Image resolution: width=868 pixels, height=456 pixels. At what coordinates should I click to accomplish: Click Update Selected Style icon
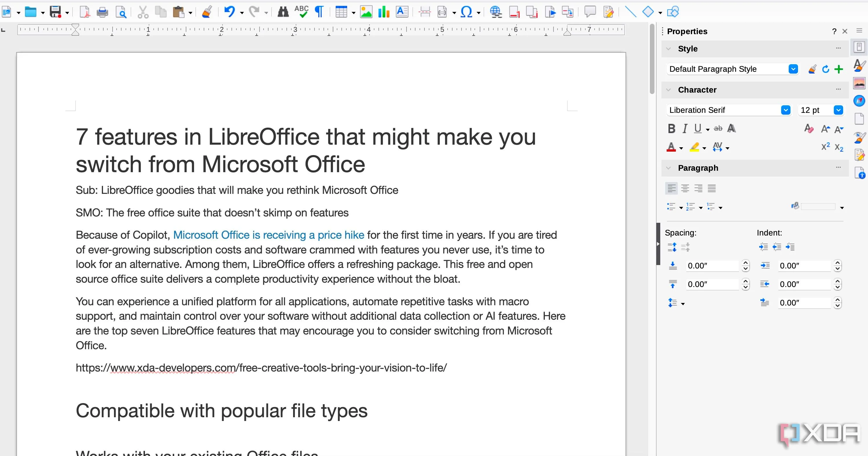pyautogui.click(x=825, y=69)
